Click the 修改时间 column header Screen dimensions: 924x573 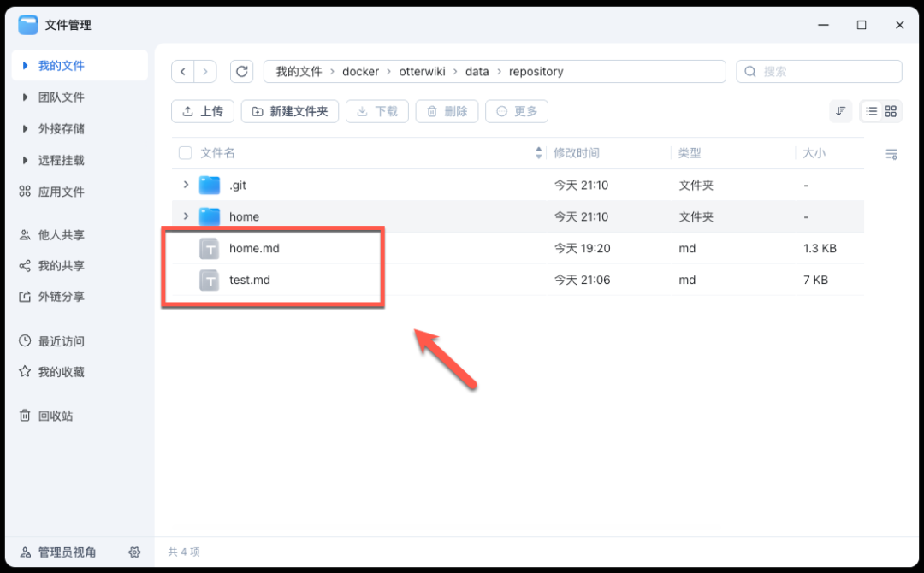pyautogui.click(x=576, y=153)
